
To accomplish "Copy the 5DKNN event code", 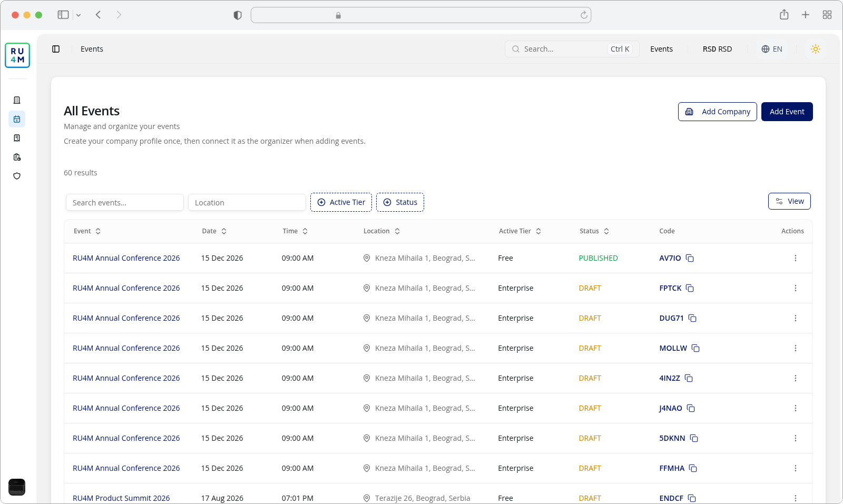I will (x=694, y=438).
